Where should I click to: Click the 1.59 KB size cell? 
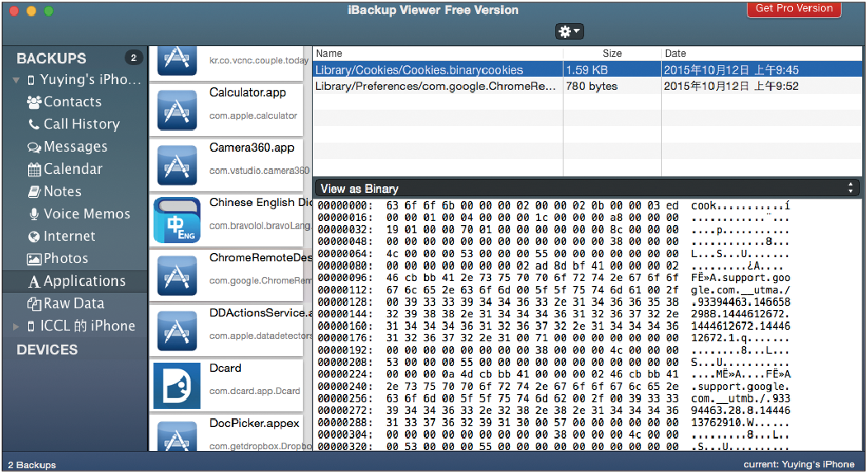coord(587,70)
